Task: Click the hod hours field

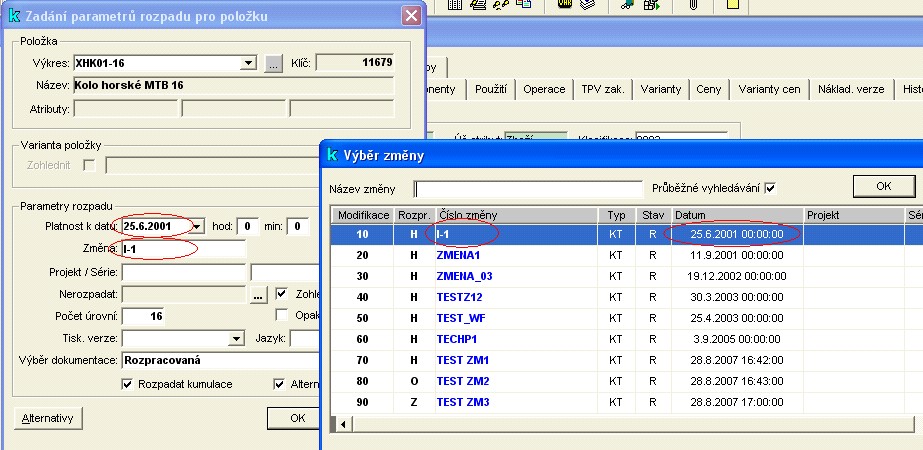Action: [x=248, y=226]
